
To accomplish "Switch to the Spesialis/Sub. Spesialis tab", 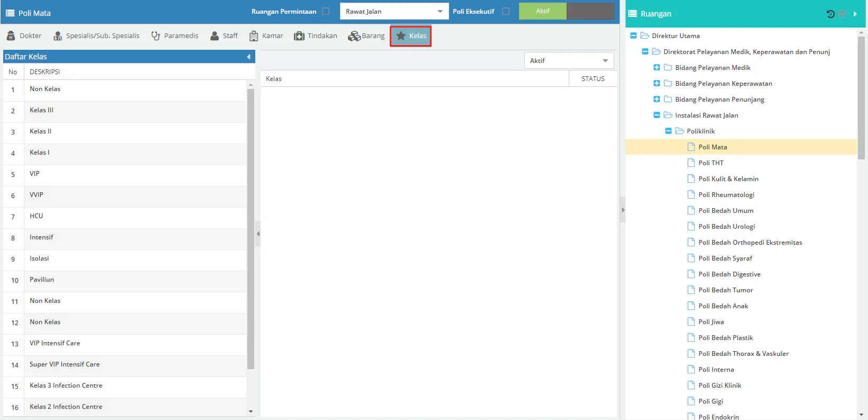I will pyautogui.click(x=96, y=36).
